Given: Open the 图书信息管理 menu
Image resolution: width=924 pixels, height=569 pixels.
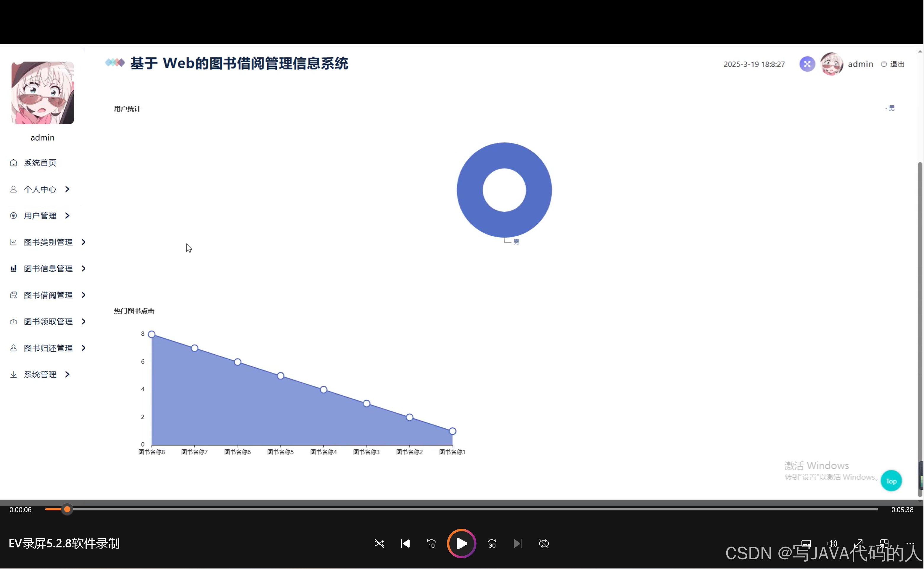Looking at the screenshot, I should tap(48, 269).
